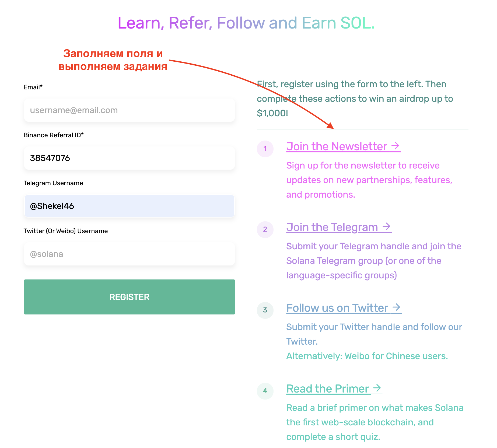Open the Join the Telegram link
The image size is (497, 448).
click(x=332, y=227)
